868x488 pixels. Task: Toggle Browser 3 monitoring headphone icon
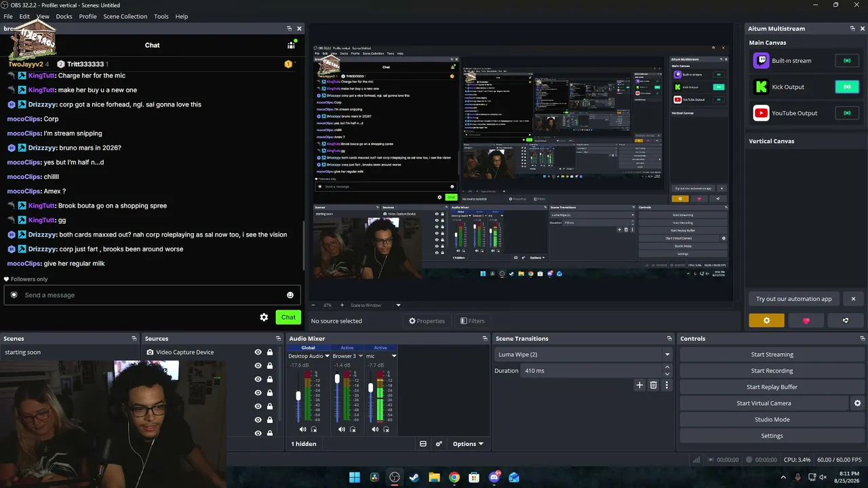tap(353, 429)
